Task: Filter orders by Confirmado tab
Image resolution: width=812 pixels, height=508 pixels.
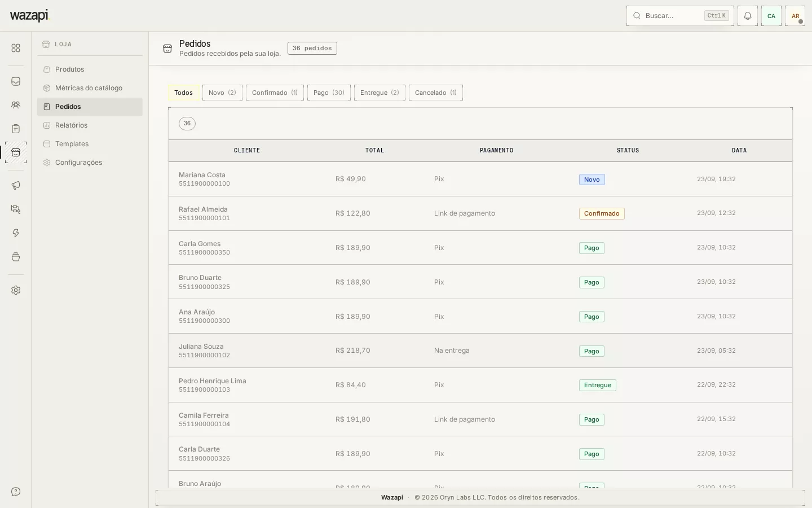Action: click(x=275, y=93)
